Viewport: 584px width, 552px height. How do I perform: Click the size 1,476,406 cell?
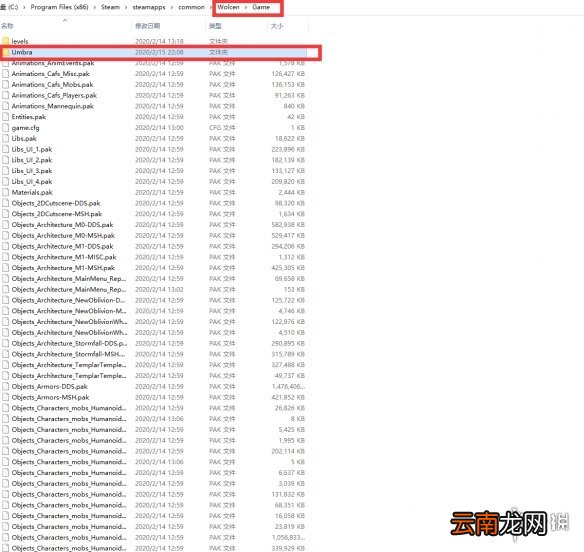point(288,387)
